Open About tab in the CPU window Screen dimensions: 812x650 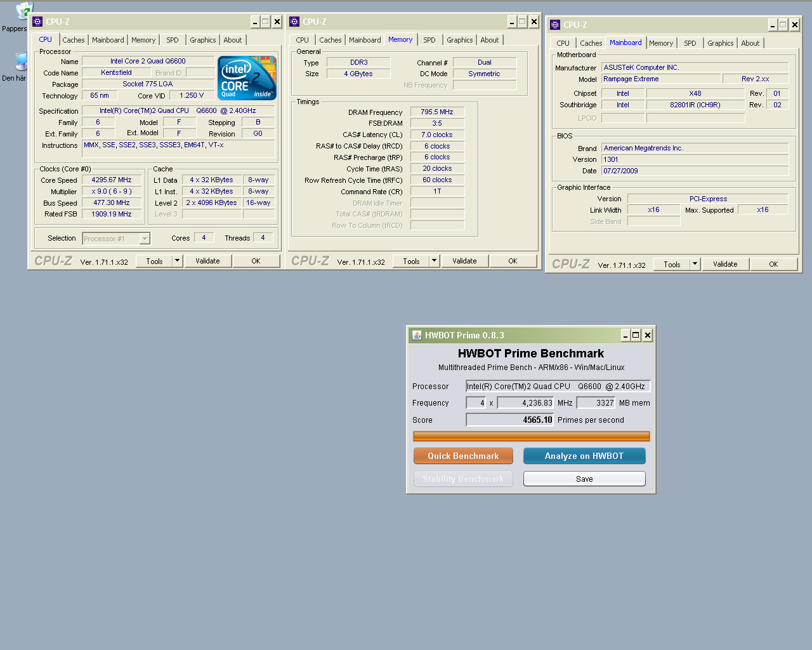coord(233,40)
